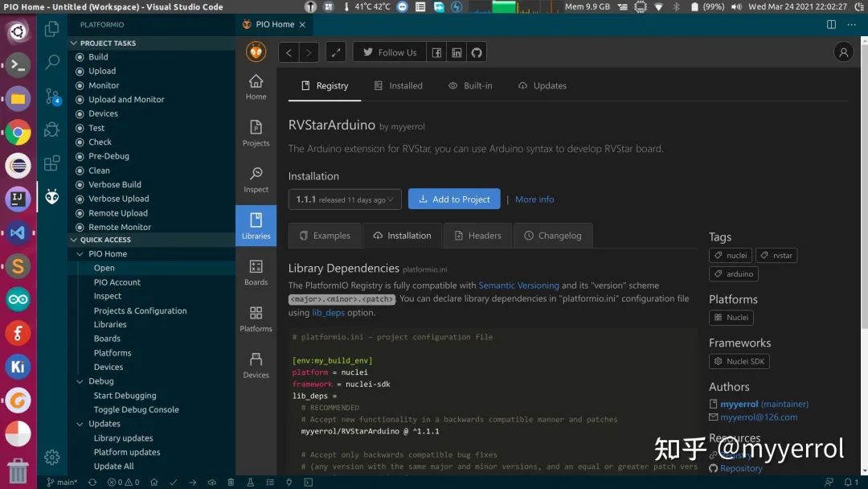
Task: Open the Semantic Versioning link
Action: tap(518, 286)
